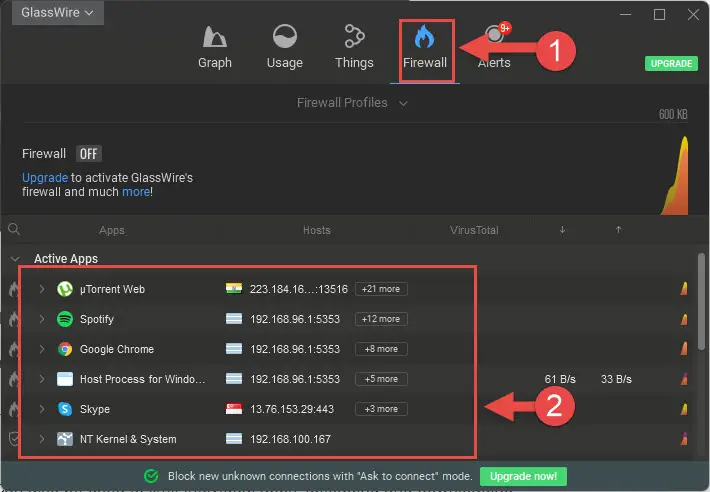Click the flag icon in Google Chrome row
This screenshot has height=492, width=710.
(x=234, y=349)
